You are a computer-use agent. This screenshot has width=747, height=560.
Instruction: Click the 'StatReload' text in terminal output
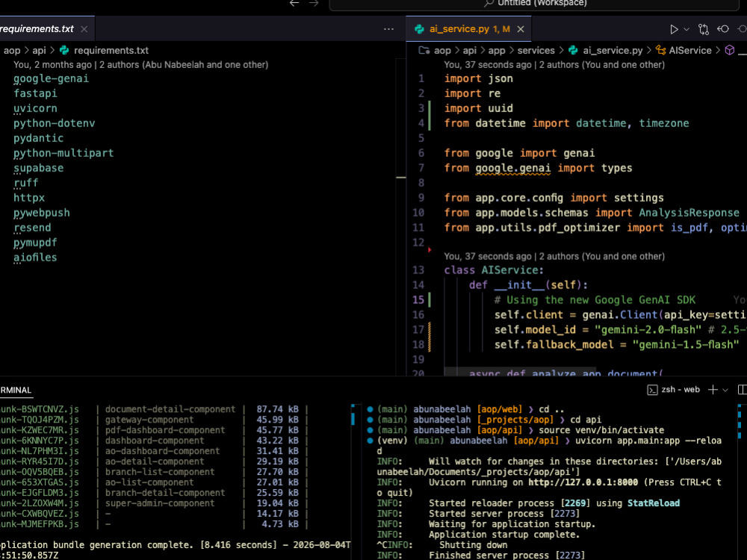click(654, 503)
